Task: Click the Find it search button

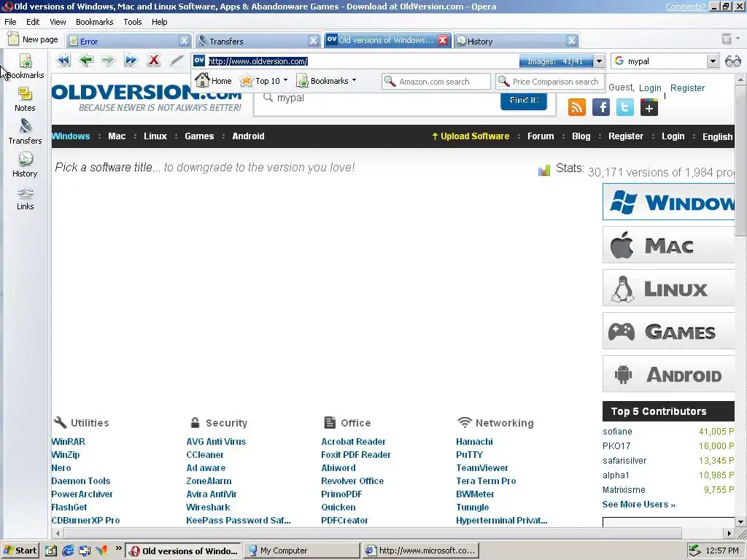Action: coord(524,100)
